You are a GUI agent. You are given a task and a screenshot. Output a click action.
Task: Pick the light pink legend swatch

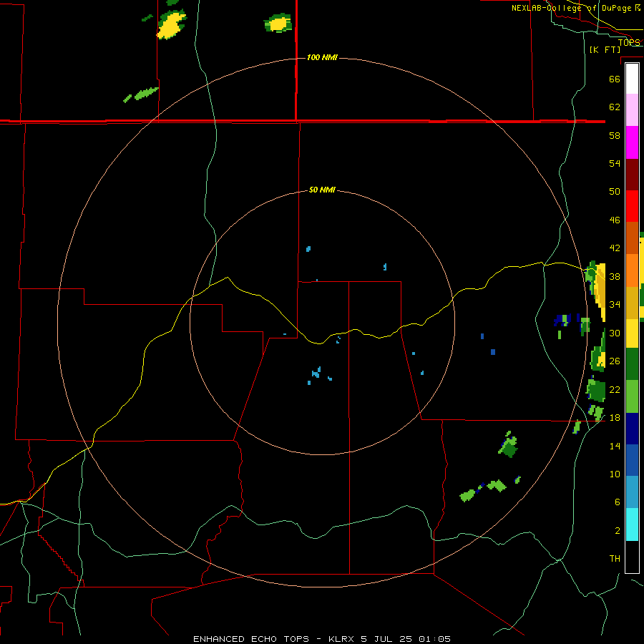[632, 109]
